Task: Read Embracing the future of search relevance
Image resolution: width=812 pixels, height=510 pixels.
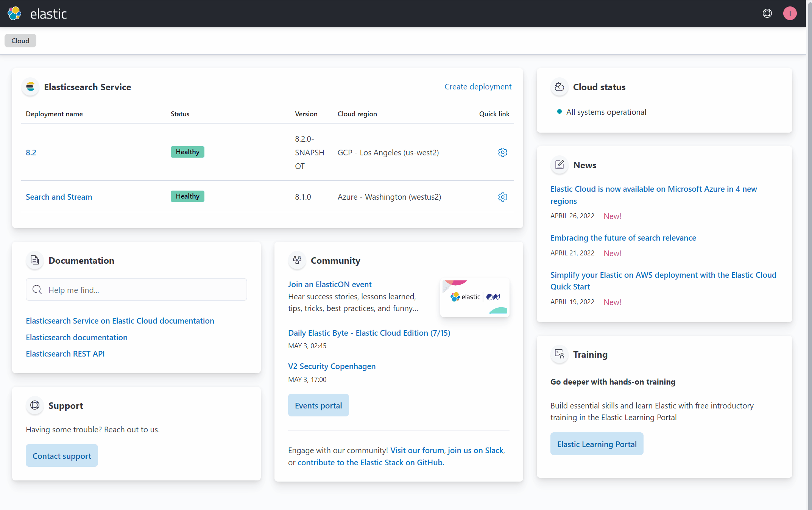Action: point(623,238)
